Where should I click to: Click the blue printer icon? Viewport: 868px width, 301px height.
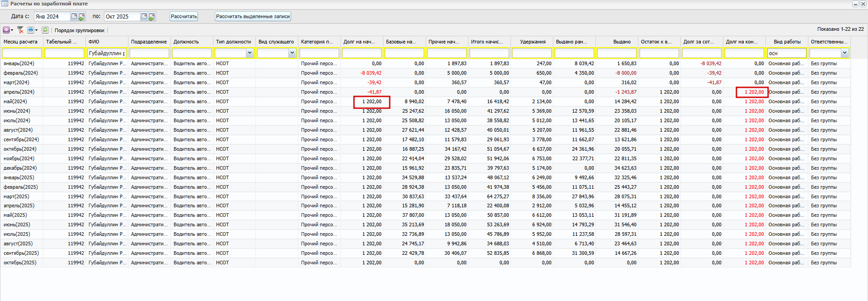(x=31, y=30)
